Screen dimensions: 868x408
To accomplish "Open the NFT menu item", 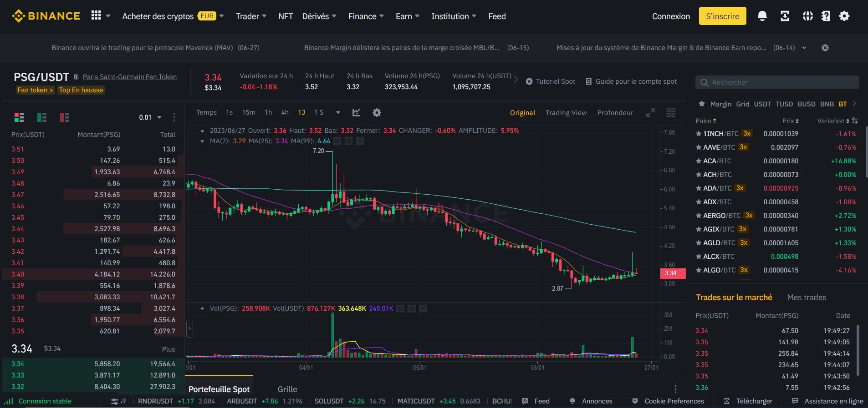I will click(x=286, y=16).
